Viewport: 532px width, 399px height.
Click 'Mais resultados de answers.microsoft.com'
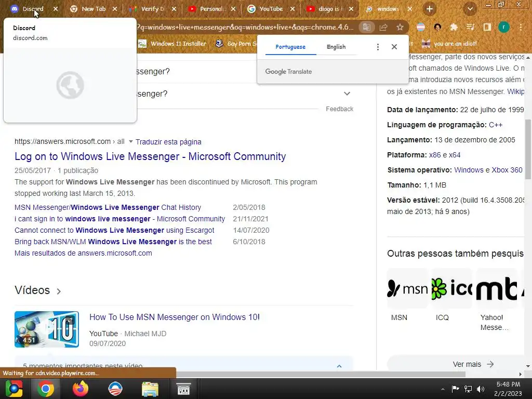tap(83, 253)
